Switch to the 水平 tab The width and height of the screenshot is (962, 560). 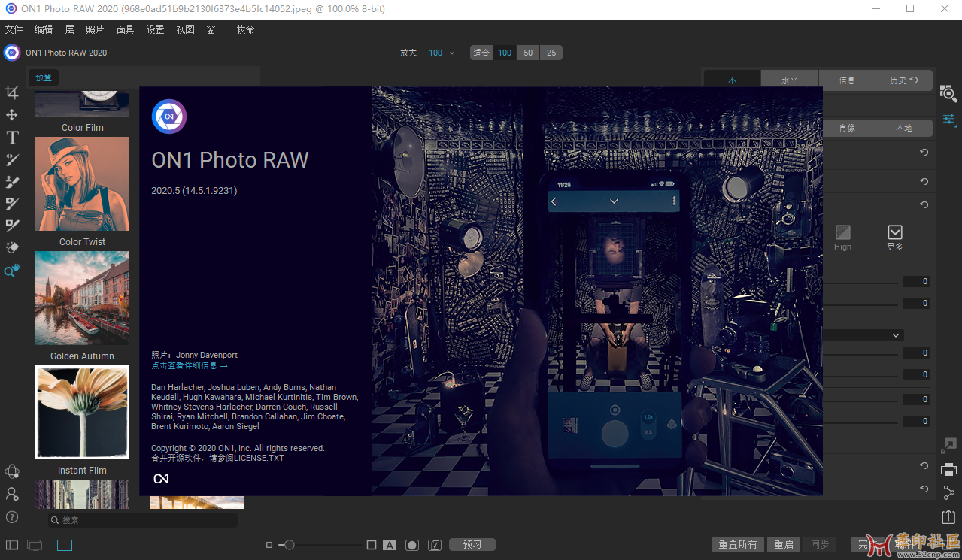tap(790, 80)
